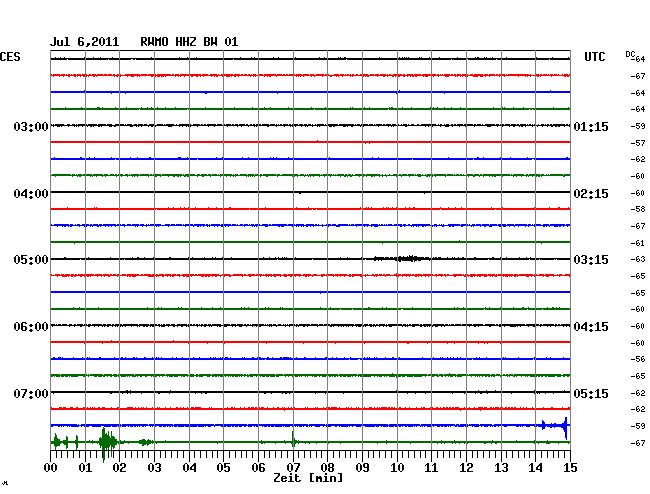Click the black trace event near minute 10

(402, 259)
